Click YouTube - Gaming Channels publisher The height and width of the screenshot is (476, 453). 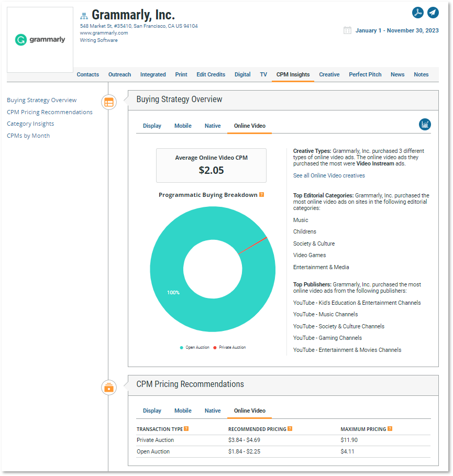pos(327,338)
